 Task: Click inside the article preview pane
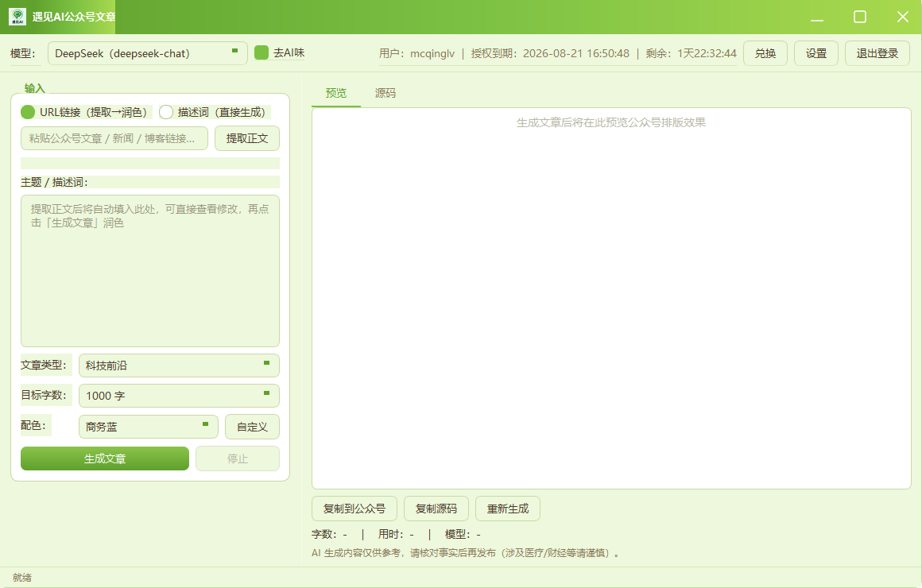(611, 298)
